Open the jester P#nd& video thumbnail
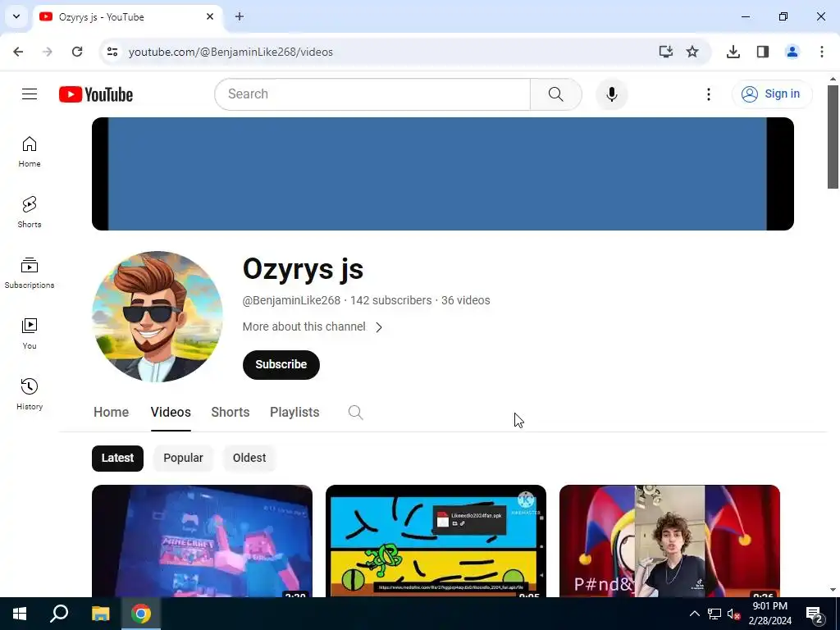Viewport: 840px width, 630px height. pyautogui.click(x=669, y=541)
